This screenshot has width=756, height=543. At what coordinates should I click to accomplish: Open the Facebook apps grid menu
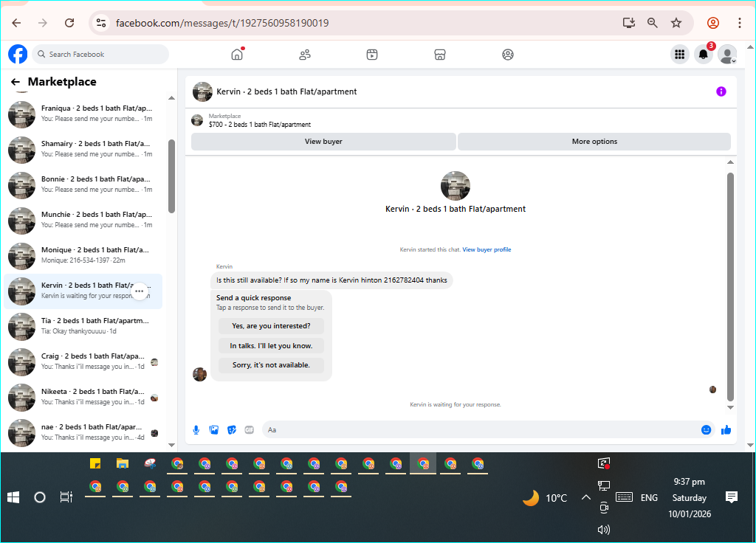[x=679, y=55]
